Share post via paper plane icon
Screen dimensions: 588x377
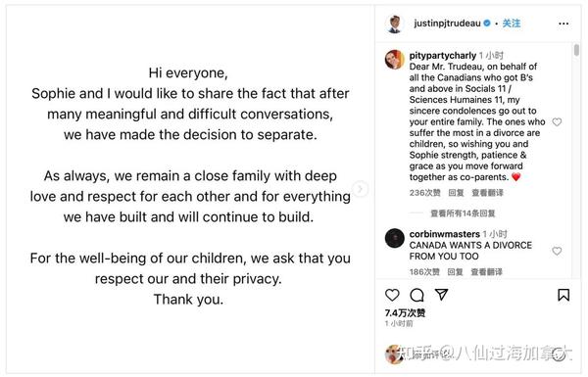pyautogui.click(x=441, y=295)
